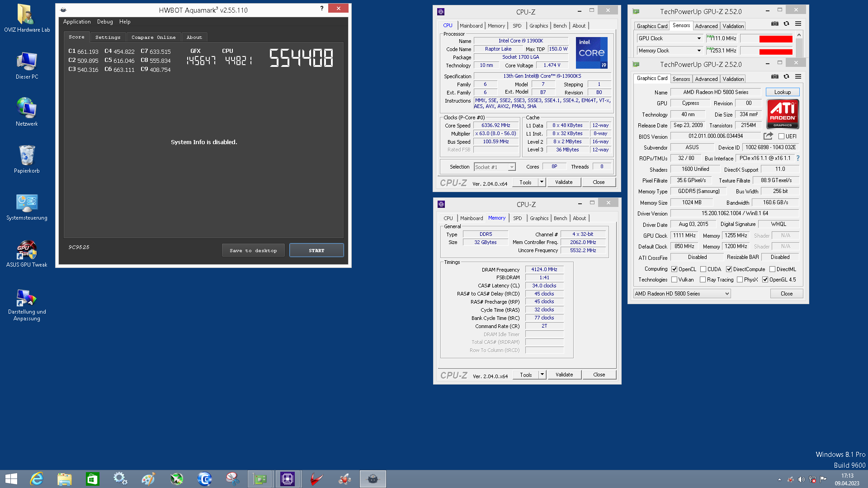Screen dimensions: 868x488
Task: Open the Windows Start button
Action: coord(11,479)
